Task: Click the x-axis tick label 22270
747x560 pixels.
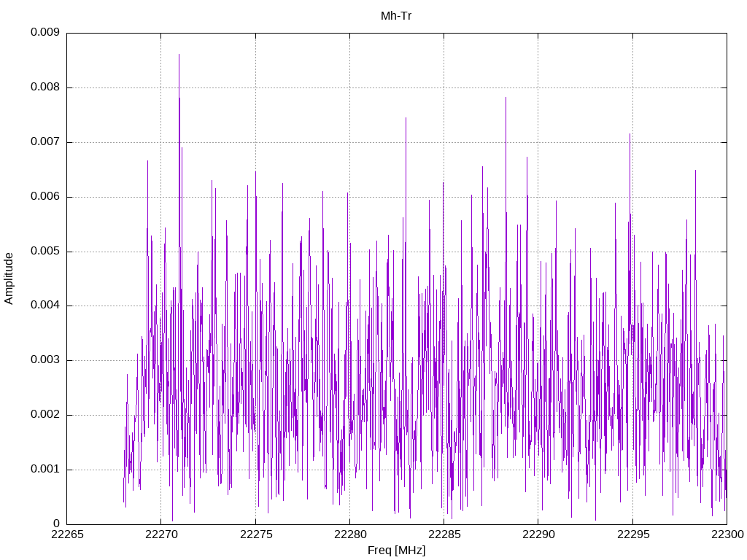Action: click(x=161, y=534)
